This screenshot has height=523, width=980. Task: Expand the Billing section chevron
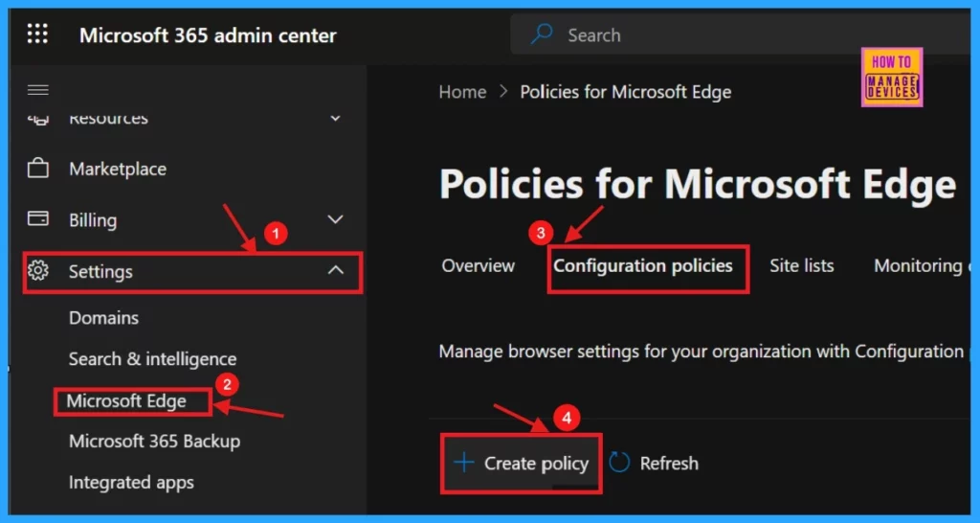[336, 219]
